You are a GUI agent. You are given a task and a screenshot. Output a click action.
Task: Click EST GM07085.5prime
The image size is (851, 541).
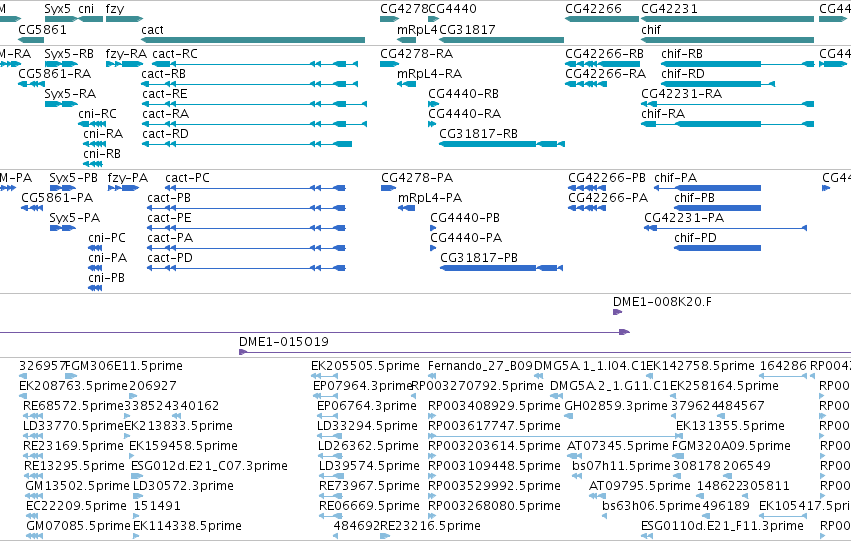click(34, 536)
